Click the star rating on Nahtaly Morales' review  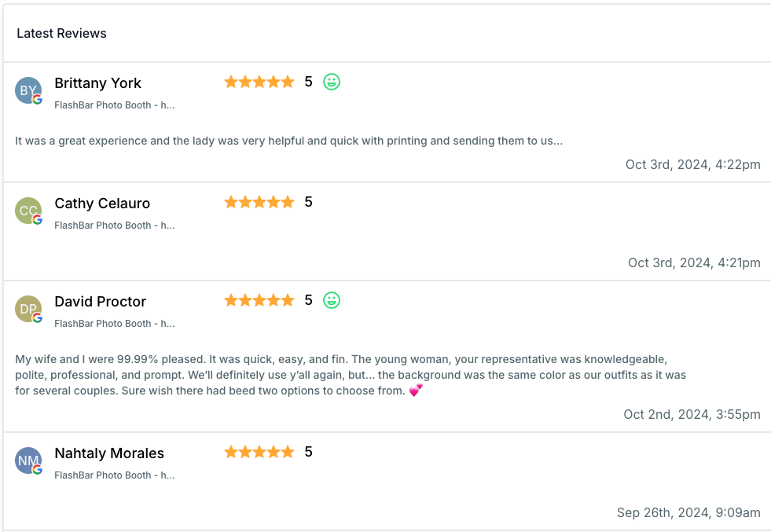(x=259, y=452)
